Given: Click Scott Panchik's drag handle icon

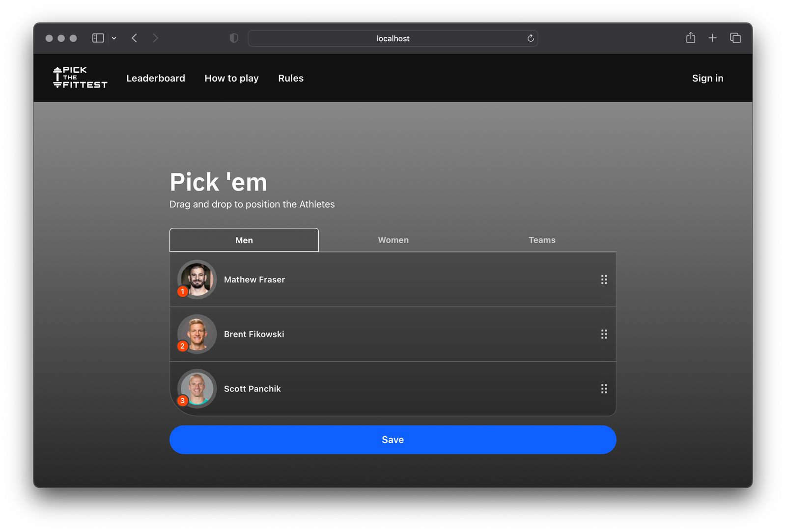Looking at the screenshot, I should click(604, 389).
